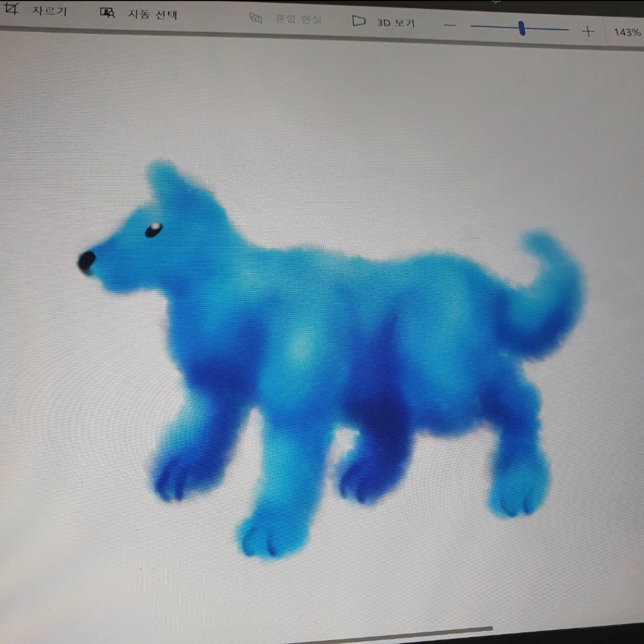Choose the 자동 선택 text label

[x=153, y=14]
